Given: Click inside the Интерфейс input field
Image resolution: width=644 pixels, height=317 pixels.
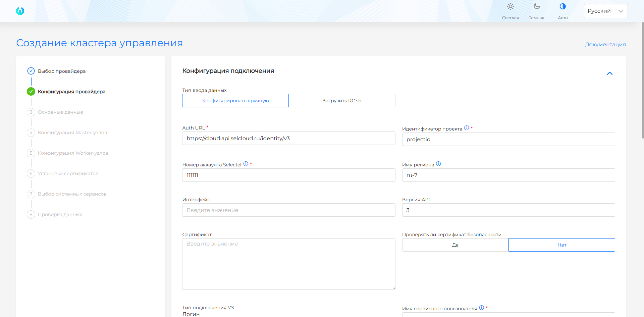Looking at the screenshot, I should (288, 210).
